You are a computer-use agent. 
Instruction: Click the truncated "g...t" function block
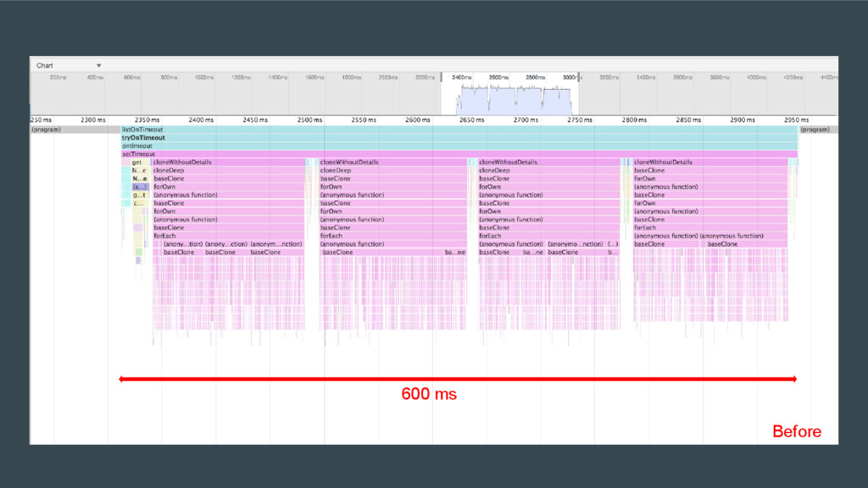click(140, 195)
